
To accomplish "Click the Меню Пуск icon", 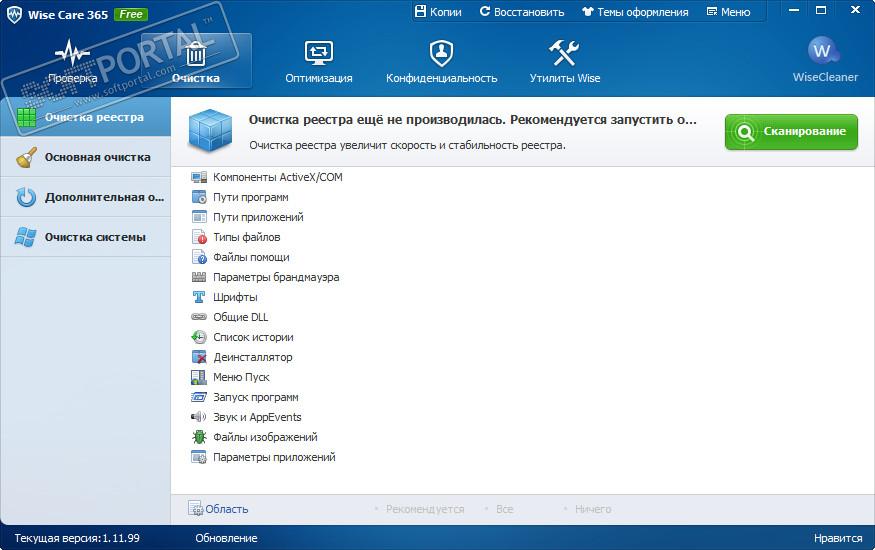I will 199,377.
